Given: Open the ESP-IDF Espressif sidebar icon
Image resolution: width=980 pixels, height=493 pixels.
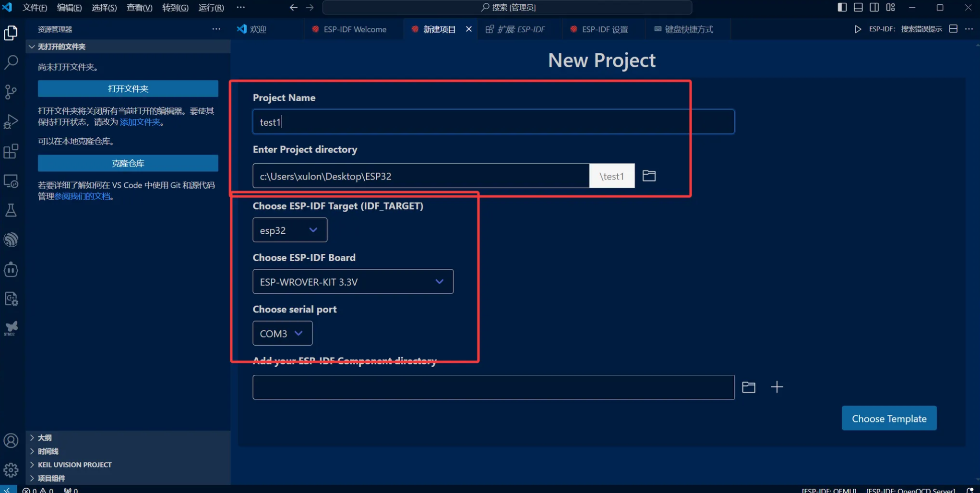Looking at the screenshot, I should click(x=11, y=240).
